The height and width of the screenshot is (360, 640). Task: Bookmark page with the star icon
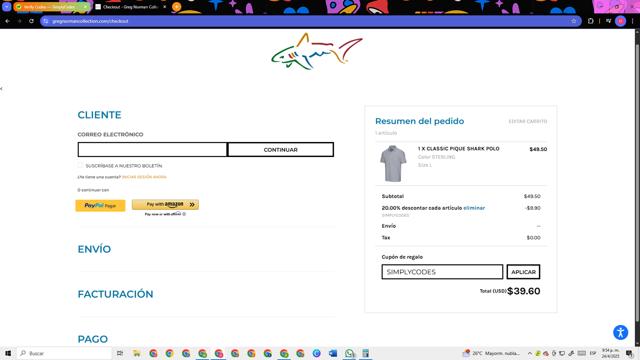click(x=573, y=21)
